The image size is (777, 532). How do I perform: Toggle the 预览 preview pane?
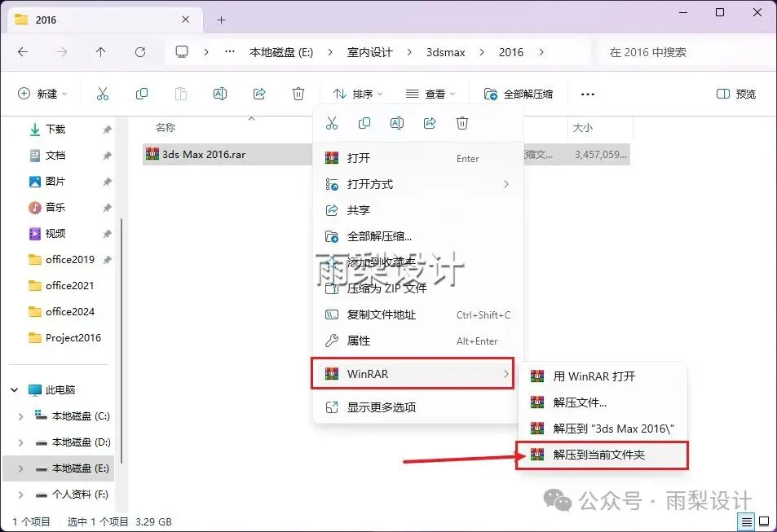tap(736, 95)
